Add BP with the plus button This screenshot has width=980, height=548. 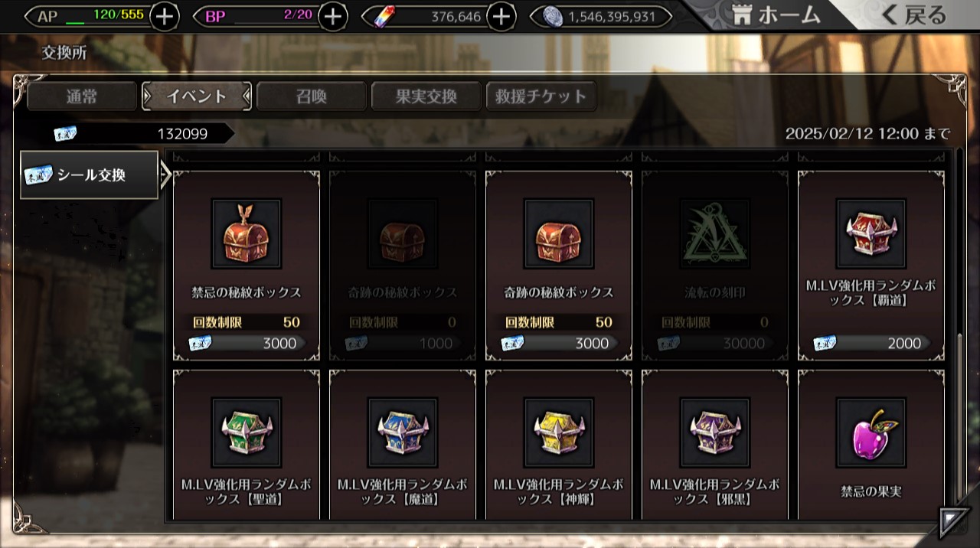tap(332, 16)
